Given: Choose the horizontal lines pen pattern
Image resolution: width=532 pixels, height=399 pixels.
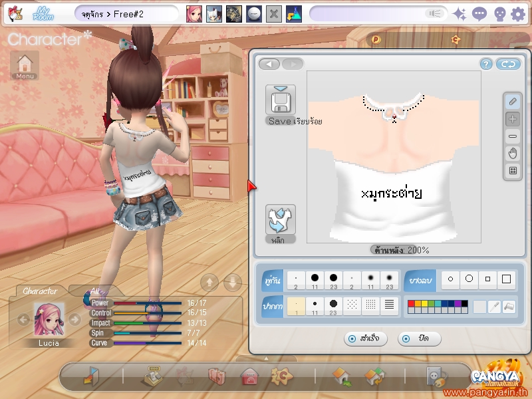Looking at the screenshot, I should (x=389, y=307).
